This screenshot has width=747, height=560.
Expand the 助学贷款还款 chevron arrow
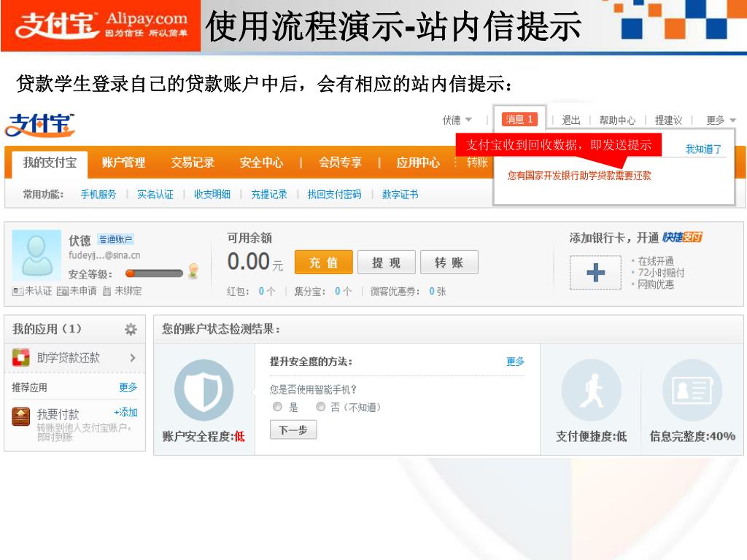click(x=133, y=357)
